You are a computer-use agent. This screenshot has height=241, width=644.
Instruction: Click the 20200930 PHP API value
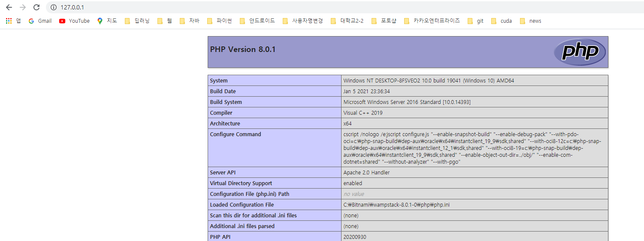coord(355,237)
